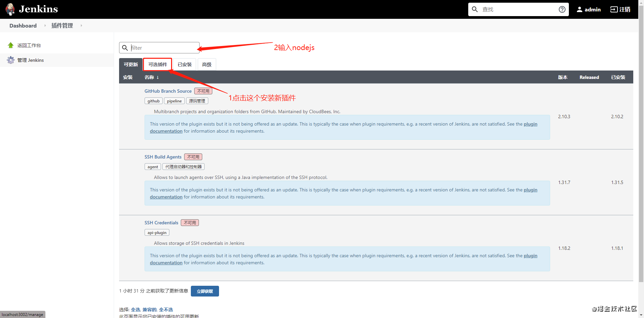Open the 已安装 tab
The height and width of the screenshot is (318, 644).
coord(185,64)
